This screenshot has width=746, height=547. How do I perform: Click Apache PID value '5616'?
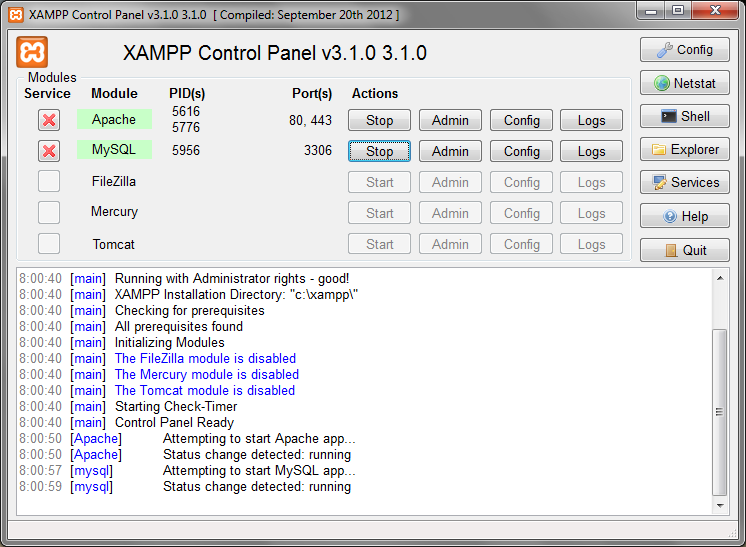(x=186, y=111)
